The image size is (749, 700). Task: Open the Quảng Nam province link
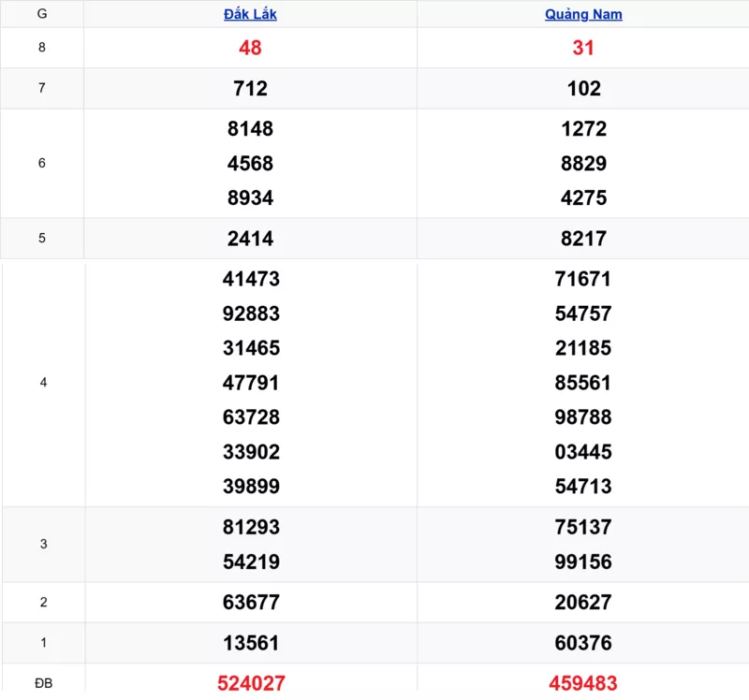click(x=583, y=14)
